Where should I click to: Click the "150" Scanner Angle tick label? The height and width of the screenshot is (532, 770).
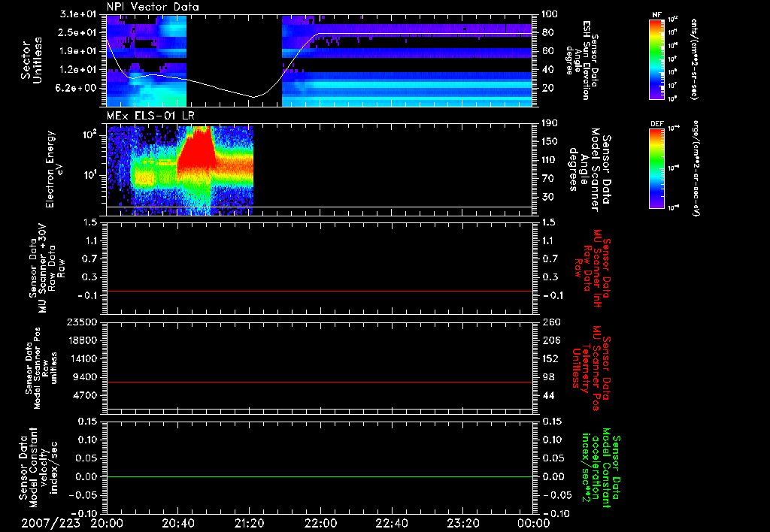click(x=550, y=141)
